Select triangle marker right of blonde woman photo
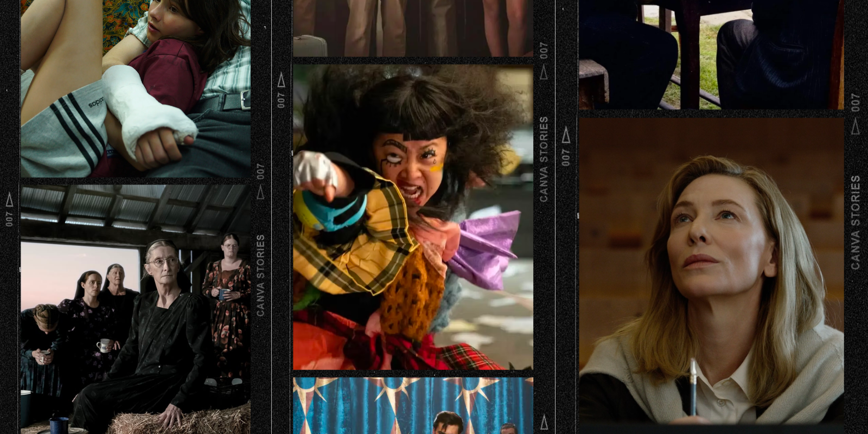 [x=856, y=126]
